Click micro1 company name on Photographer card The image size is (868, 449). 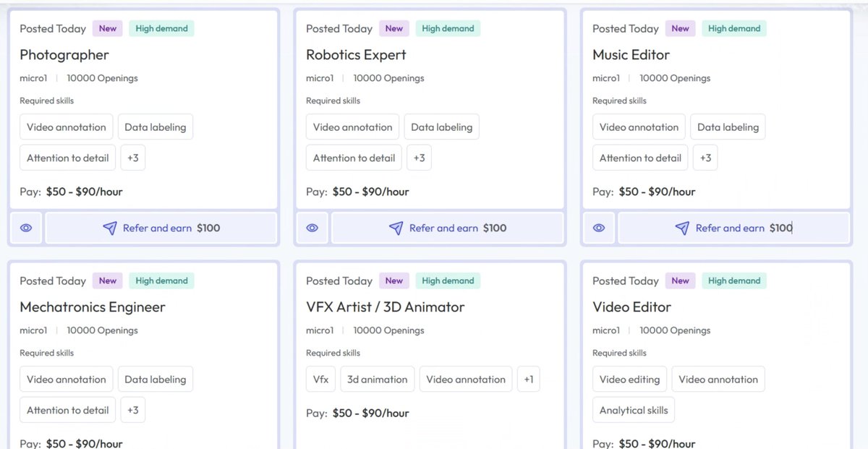pos(33,78)
